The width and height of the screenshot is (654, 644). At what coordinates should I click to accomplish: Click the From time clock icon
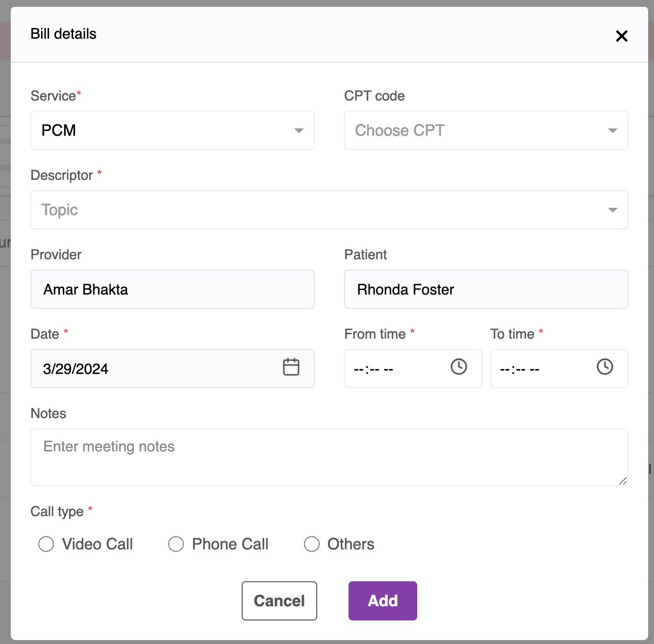coord(459,367)
